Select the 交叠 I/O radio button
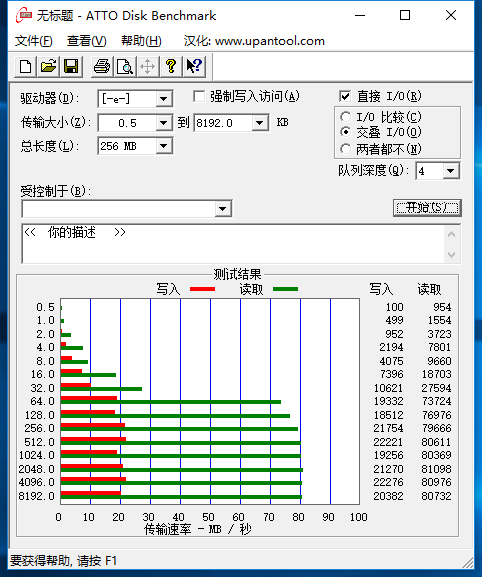The width and height of the screenshot is (482, 577). click(345, 132)
